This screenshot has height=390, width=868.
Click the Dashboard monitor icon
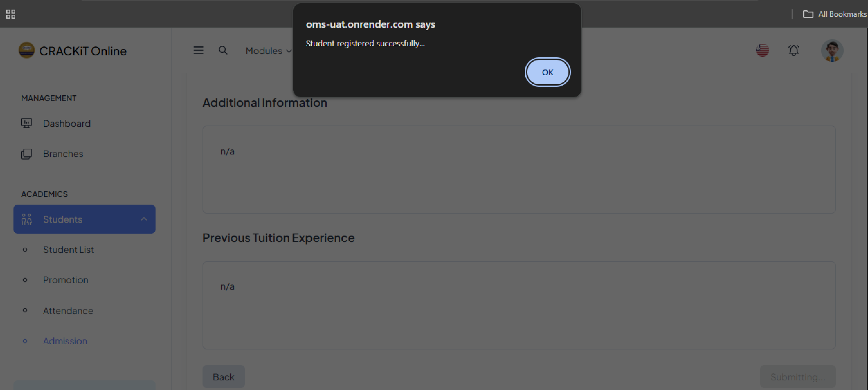pos(26,123)
